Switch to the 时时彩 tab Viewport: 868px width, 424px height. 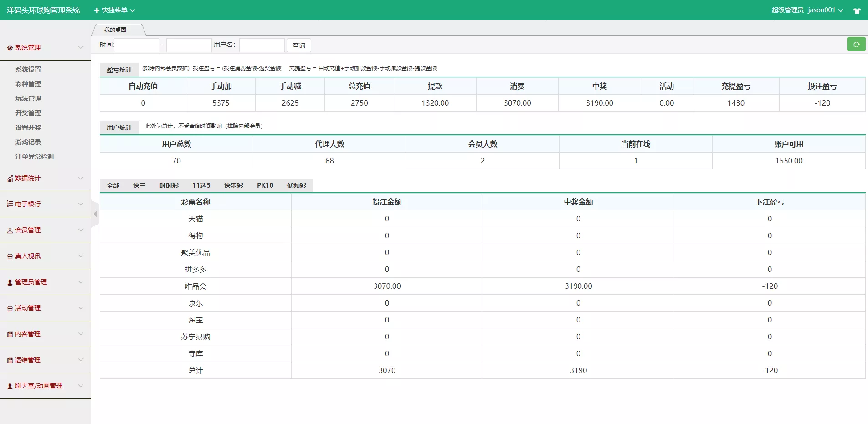[x=169, y=185]
